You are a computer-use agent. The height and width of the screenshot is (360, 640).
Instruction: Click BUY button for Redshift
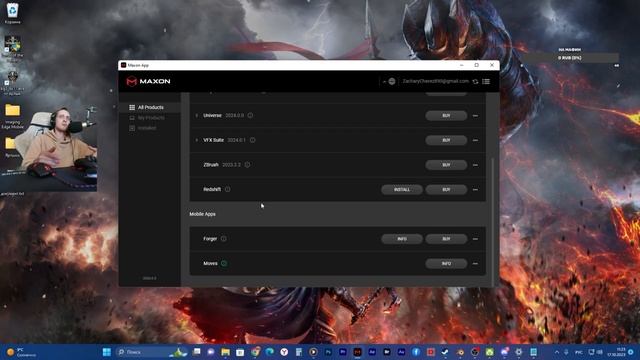click(x=446, y=190)
